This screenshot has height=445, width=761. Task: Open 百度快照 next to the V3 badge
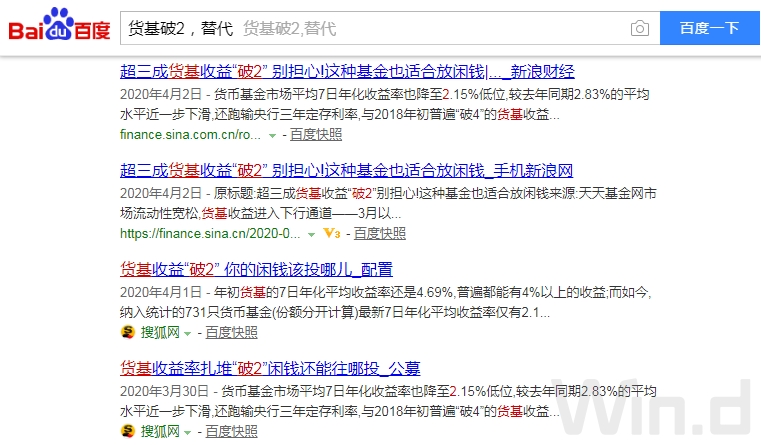pos(380,233)
